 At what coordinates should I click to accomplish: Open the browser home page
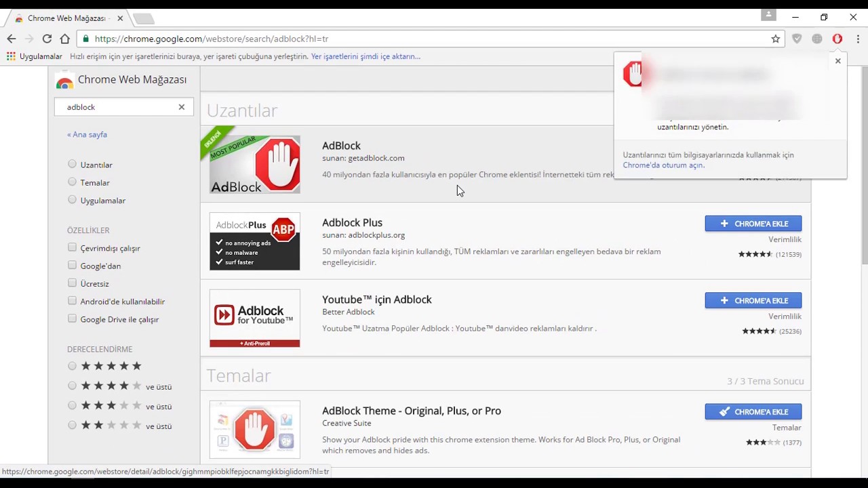tap(65, 39)
